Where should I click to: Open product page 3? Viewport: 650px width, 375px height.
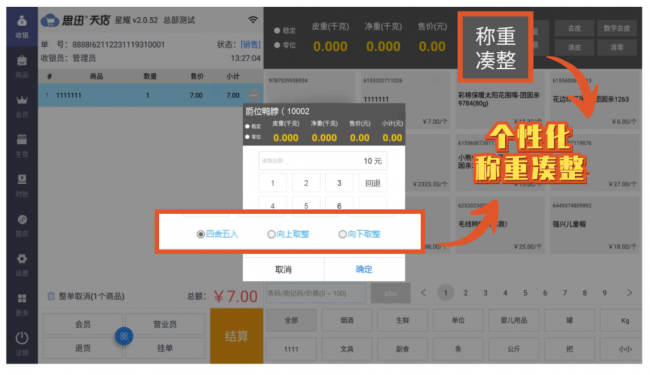point(485,293)
